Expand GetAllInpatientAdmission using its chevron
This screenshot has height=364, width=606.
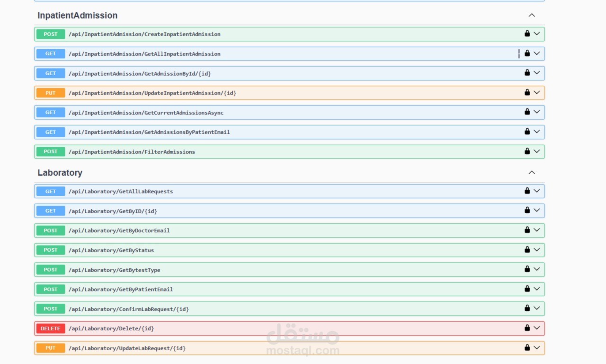point(537,53)
